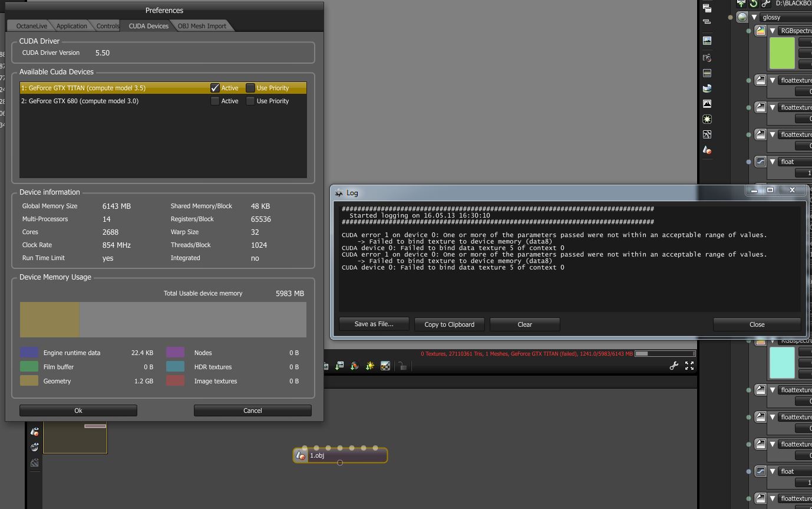Click the mesh icon beside node graph thumbnail
This screenshot has width=812, height=509.
point(35,432)
